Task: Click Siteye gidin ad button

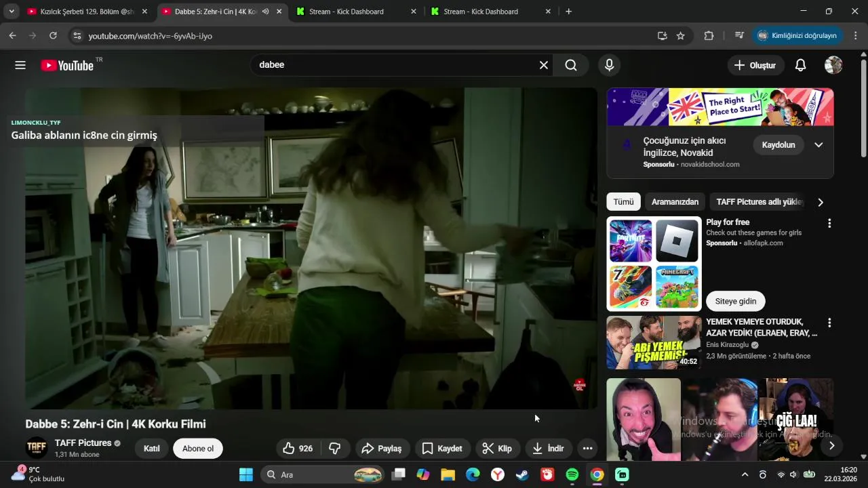Action: (x=736, y=301)
